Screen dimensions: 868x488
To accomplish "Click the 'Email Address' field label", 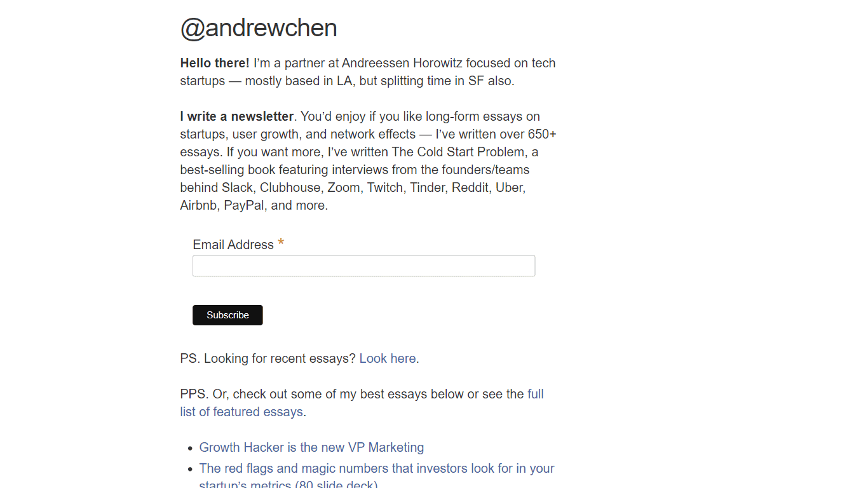I will (x=233, y=245).
